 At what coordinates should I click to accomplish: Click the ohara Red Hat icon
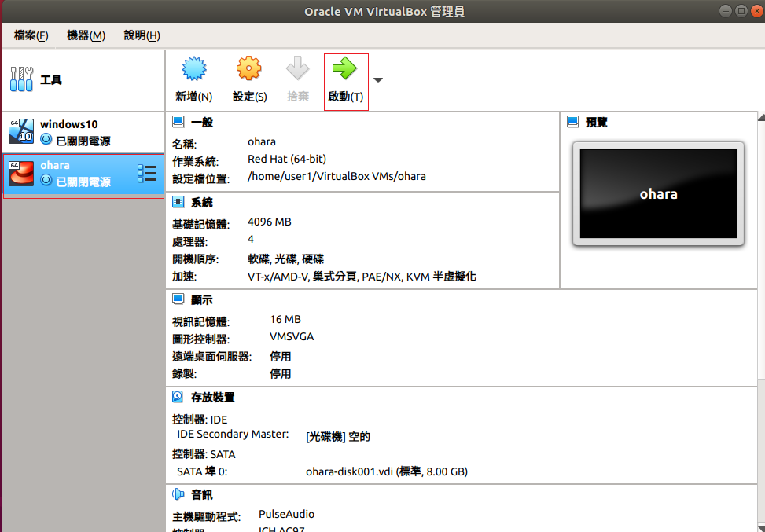(x=21, y=173)
